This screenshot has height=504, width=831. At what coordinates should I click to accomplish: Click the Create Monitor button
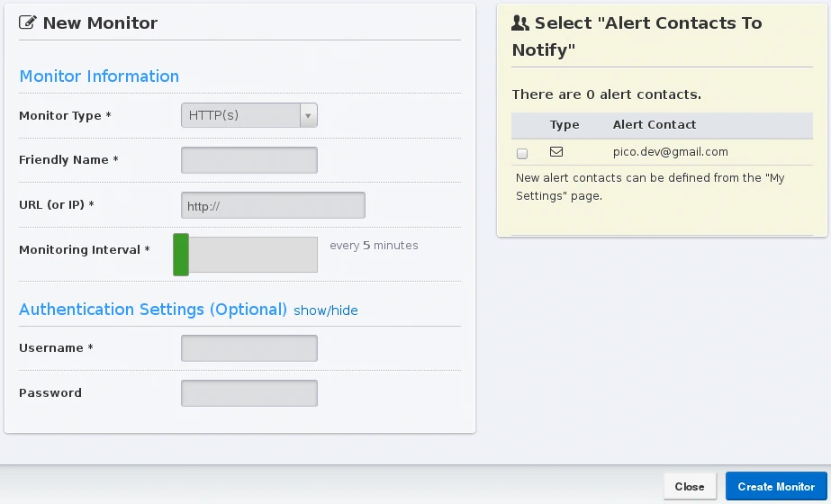tap(775, 487)
